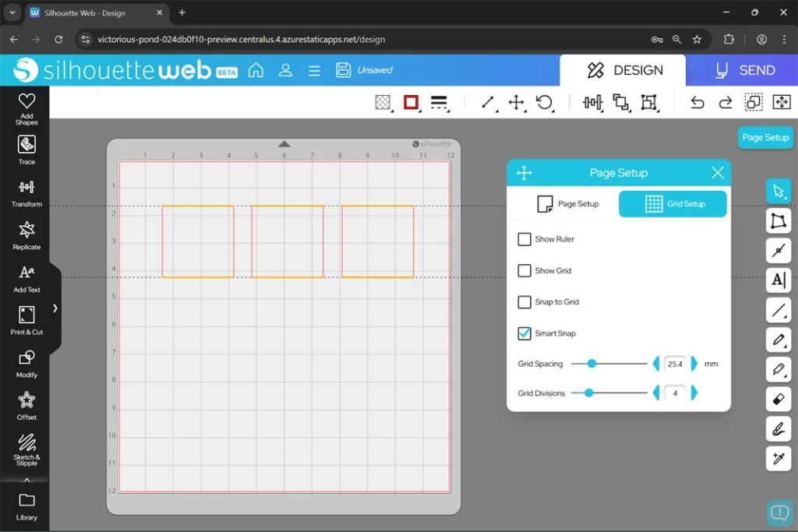
Task: Increase Grid Divisions with right arrow
Action: [x=694, y=393]
